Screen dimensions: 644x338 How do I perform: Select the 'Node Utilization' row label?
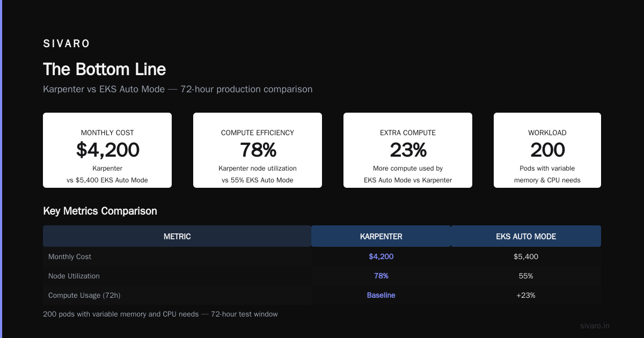[x=74, y=276]
